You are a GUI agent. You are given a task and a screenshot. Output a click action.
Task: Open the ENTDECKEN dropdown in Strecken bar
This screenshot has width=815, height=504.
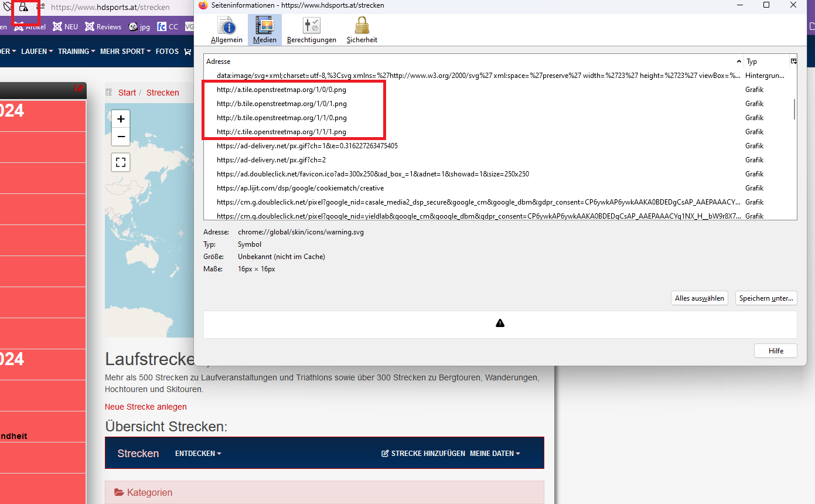[x=198, y=454]
